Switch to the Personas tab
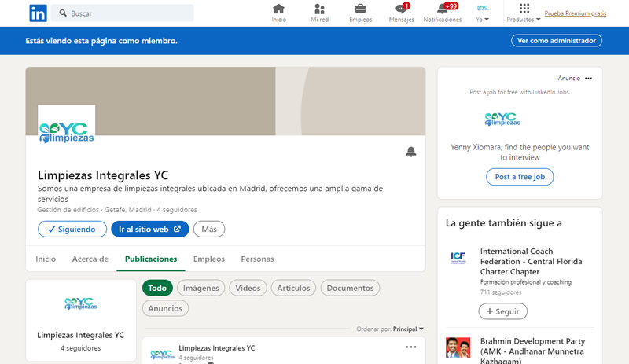 [x=258, y=259]
